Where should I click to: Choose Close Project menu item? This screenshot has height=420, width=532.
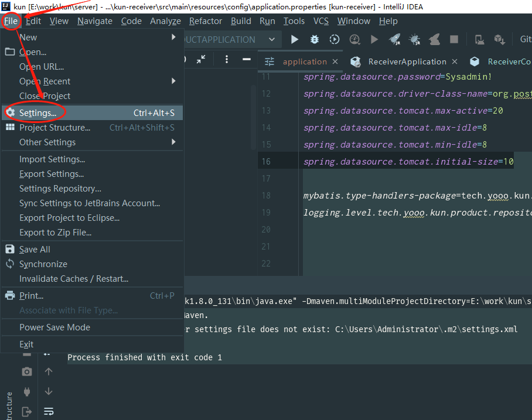[x=93, y=96]
